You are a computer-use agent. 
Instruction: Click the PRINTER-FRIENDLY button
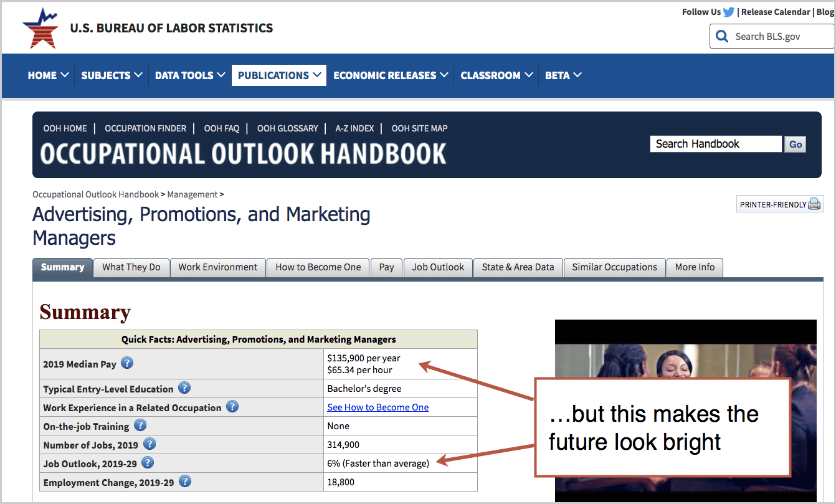(x=780, y=204)
